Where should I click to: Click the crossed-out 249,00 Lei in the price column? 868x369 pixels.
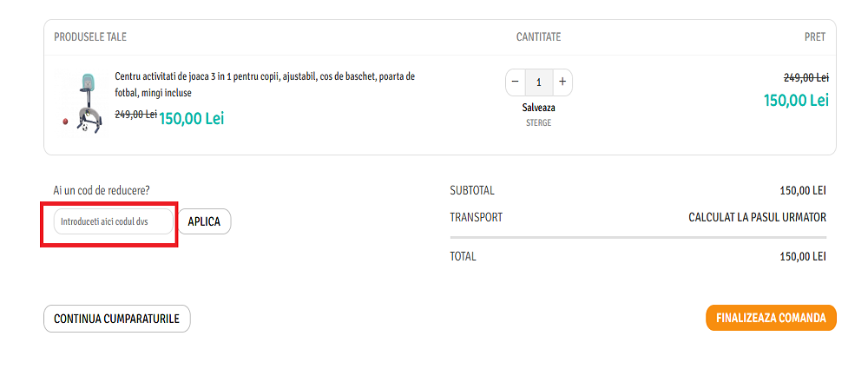click(x=806, y=77)
